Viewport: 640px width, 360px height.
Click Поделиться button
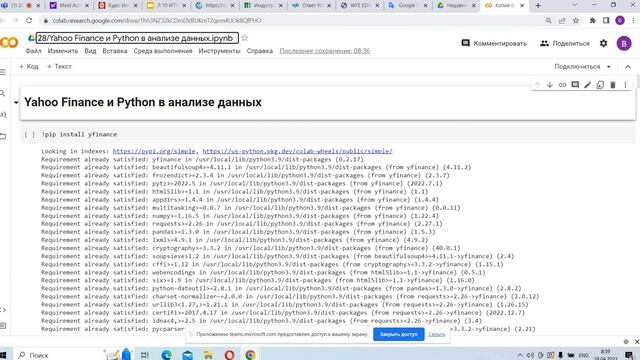click(564, 43)
